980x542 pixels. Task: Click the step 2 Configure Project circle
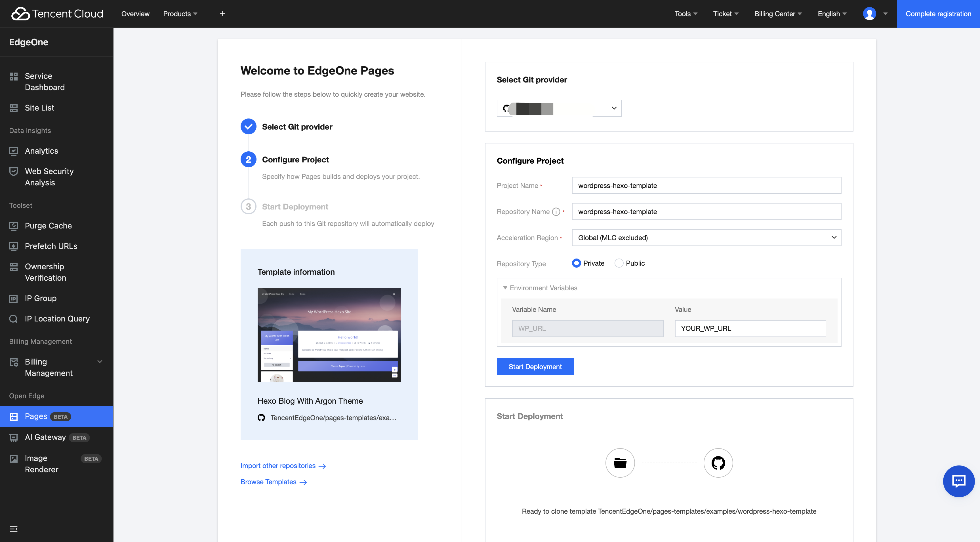pyautogui.click(x=249, y=160)
